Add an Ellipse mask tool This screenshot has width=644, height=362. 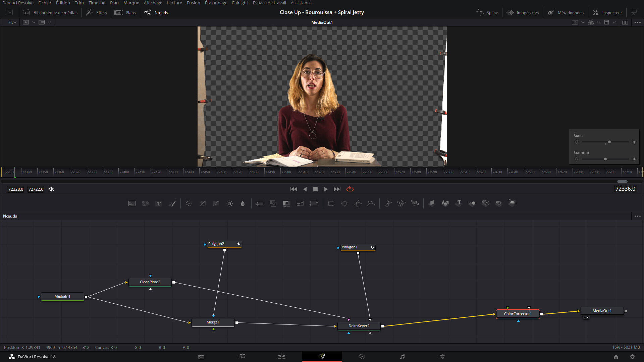344,203
